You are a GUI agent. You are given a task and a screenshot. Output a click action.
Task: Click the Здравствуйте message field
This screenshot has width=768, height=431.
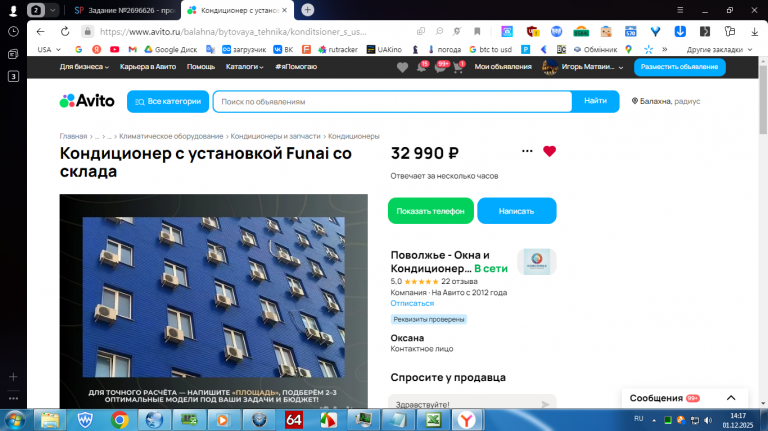point(472,404)
